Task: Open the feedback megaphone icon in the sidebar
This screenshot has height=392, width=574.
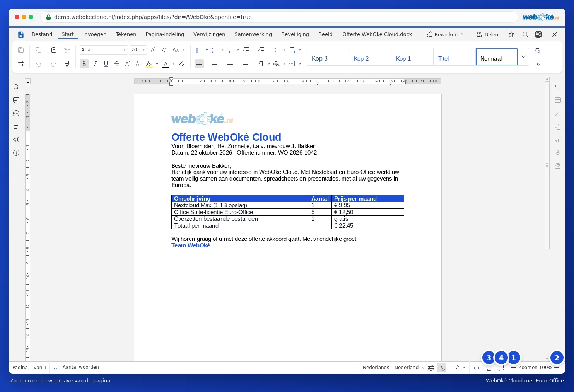Action: 16,140
